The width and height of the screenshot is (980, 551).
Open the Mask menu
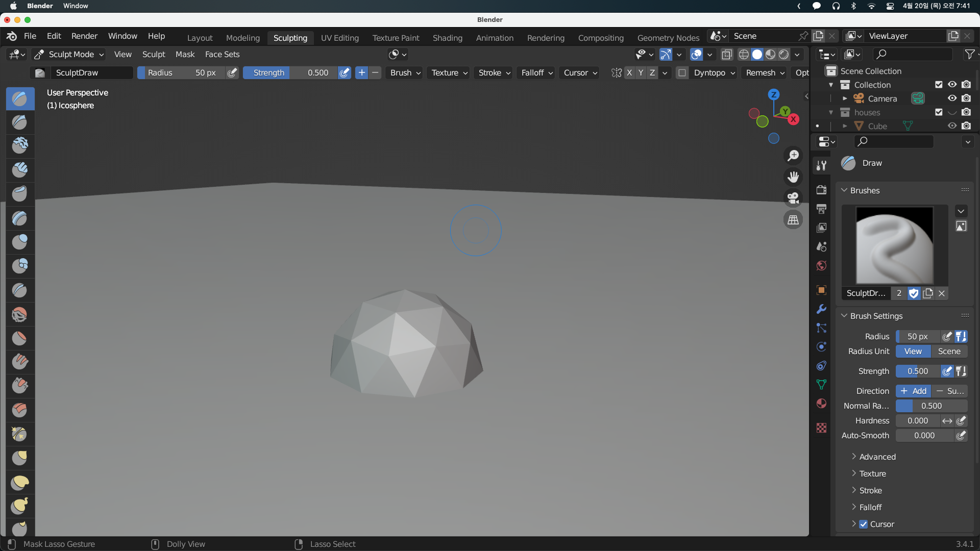(x=185, y=54)
